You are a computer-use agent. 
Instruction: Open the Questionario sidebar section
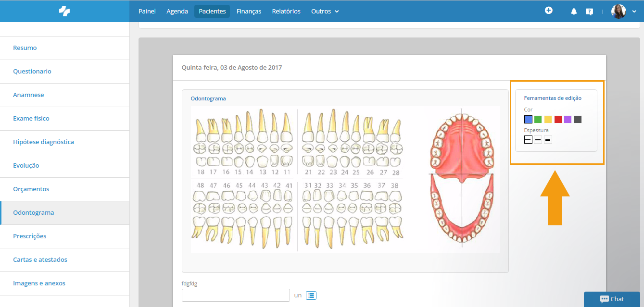(x=64, y=72)
